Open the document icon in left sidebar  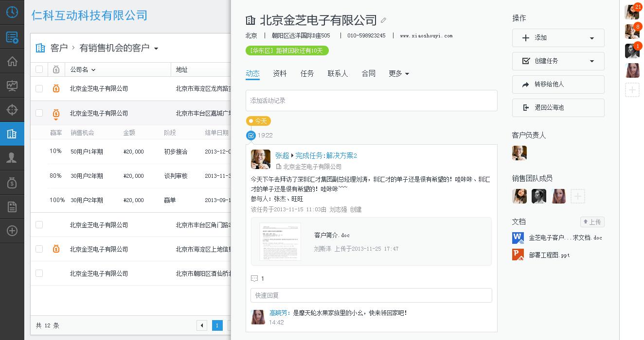pos(12,207)
